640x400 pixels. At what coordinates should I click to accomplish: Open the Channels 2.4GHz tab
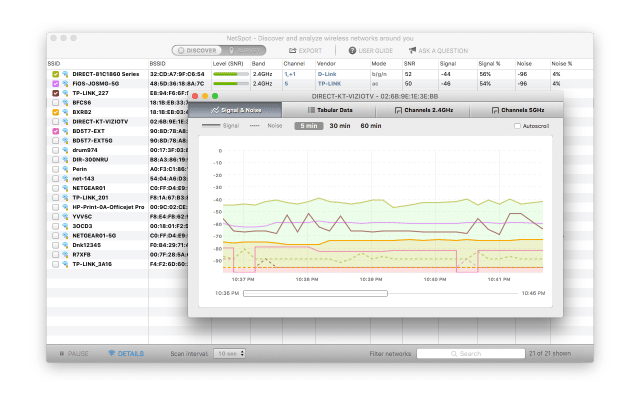coord(423,110)
